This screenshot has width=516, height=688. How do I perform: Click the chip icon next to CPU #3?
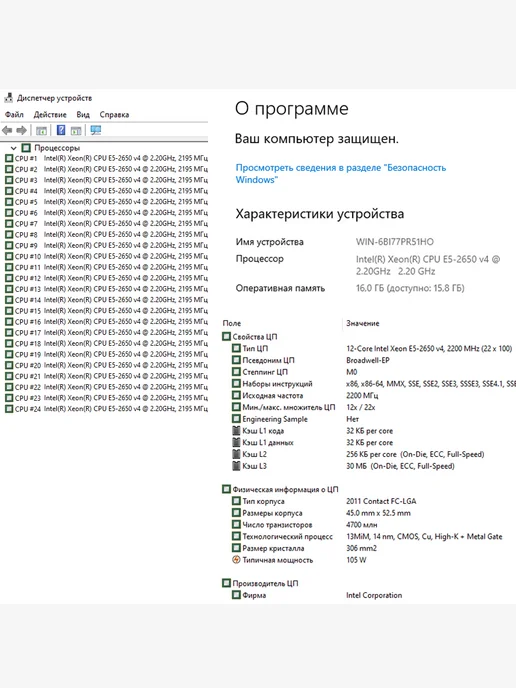tap(9, 180)
